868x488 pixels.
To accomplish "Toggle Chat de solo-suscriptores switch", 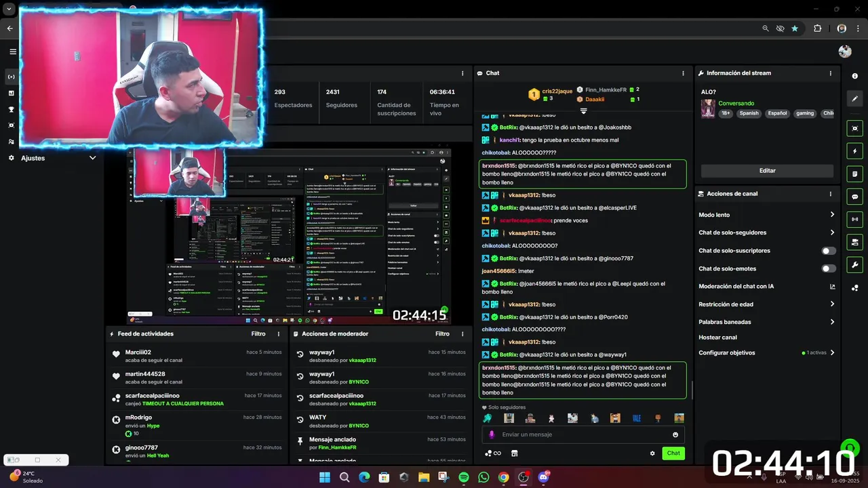I will [x=828, y=251].
